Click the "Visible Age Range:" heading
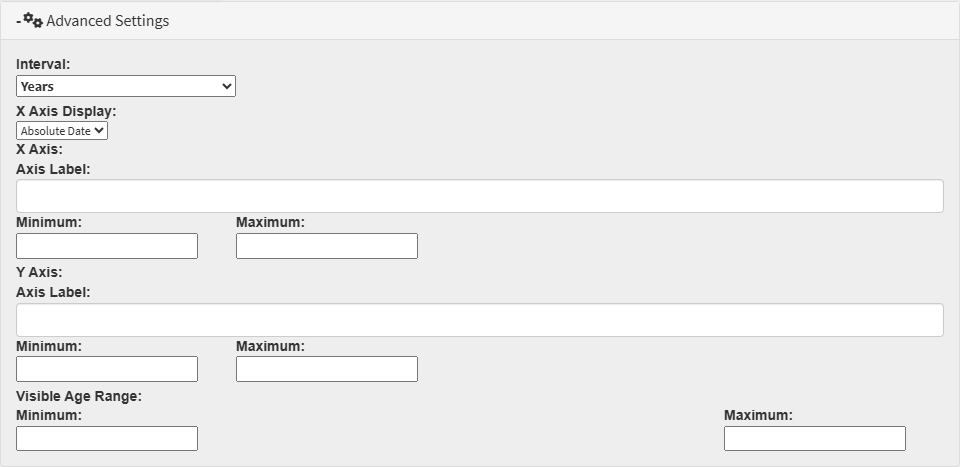 click(79, 396)
